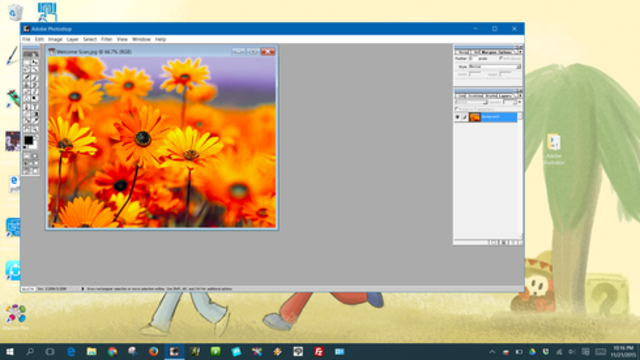
Task: Select the Eyedropper tool
Action: (35, 120)
